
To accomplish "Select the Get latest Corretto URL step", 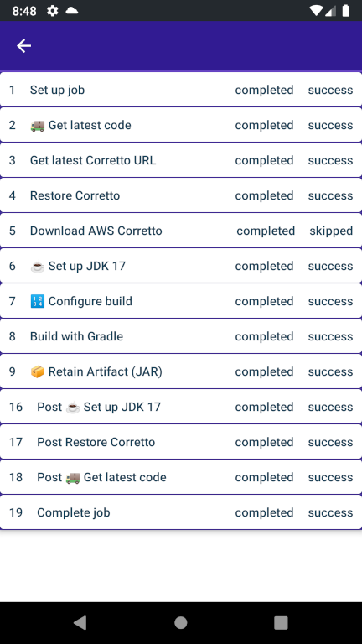I will point(181,160).
